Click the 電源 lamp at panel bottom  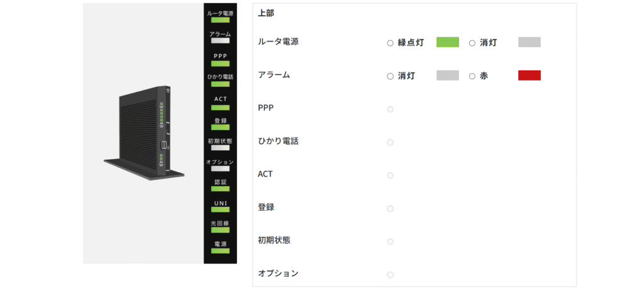coord(220,251)
